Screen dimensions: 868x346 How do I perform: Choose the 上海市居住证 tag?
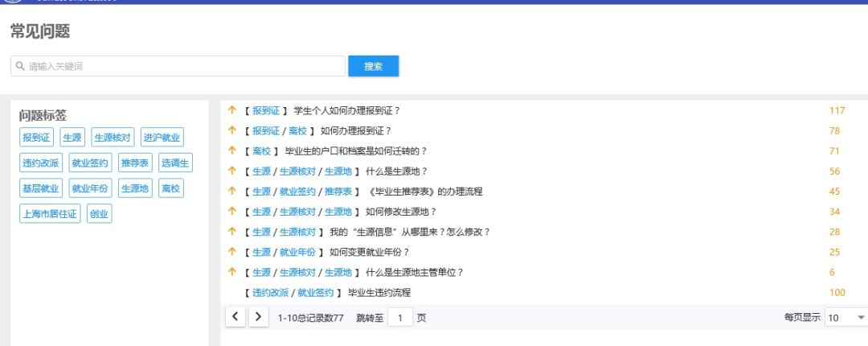(x=50, y=213)
